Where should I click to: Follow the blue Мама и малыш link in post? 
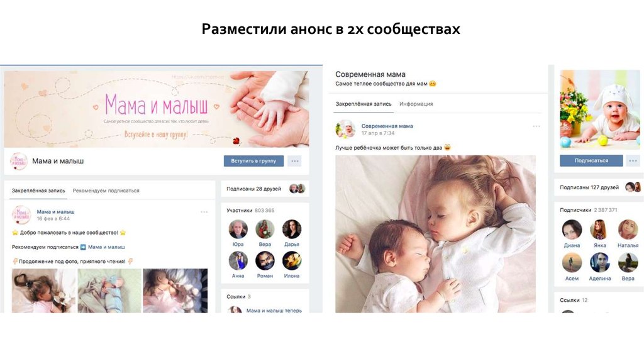[106, 247]
